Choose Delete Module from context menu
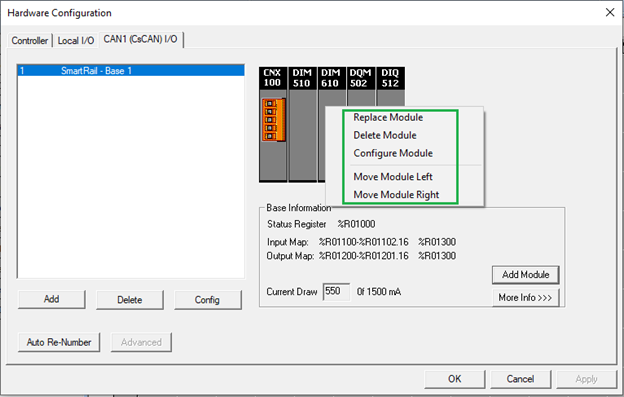Viewport: 624px width, 397px height. coord(385,135)
